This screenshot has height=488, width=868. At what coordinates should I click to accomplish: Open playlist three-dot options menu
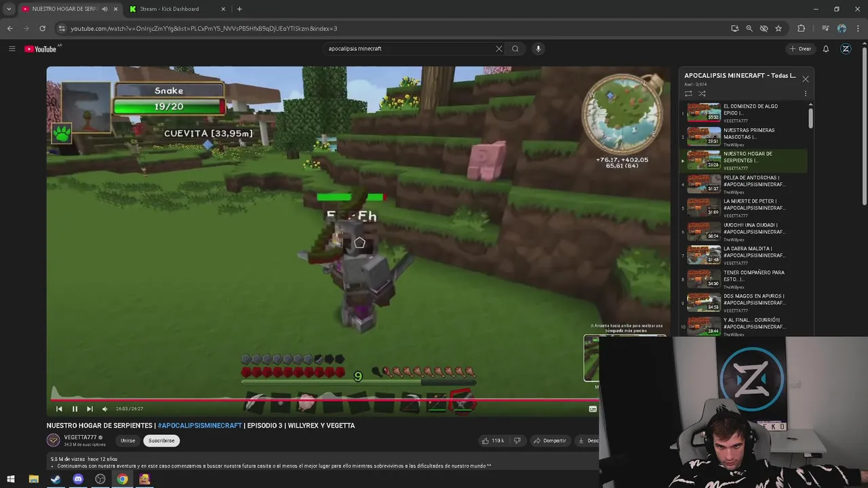pyautogui.click(x=806, y=94)
